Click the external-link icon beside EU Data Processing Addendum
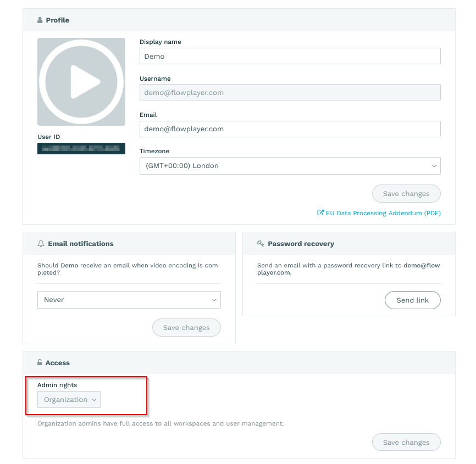The image size is (476, 464). [320, 213]
